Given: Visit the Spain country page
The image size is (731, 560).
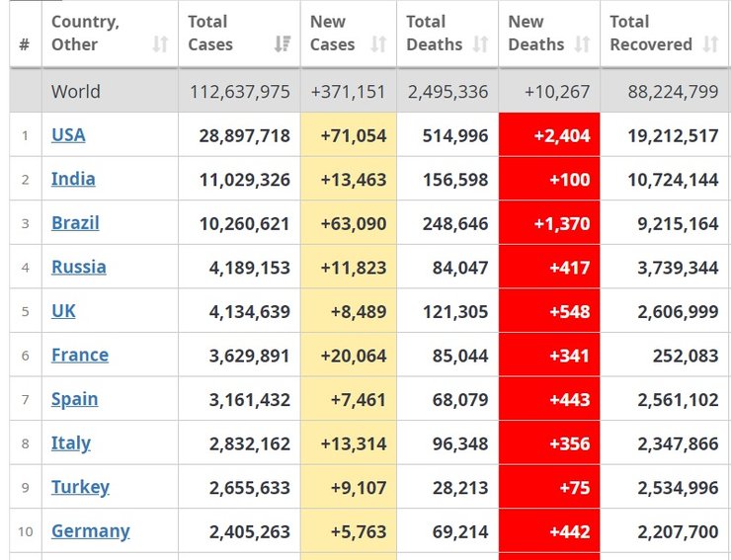Looking at the screenshot, I should point(74,399).
